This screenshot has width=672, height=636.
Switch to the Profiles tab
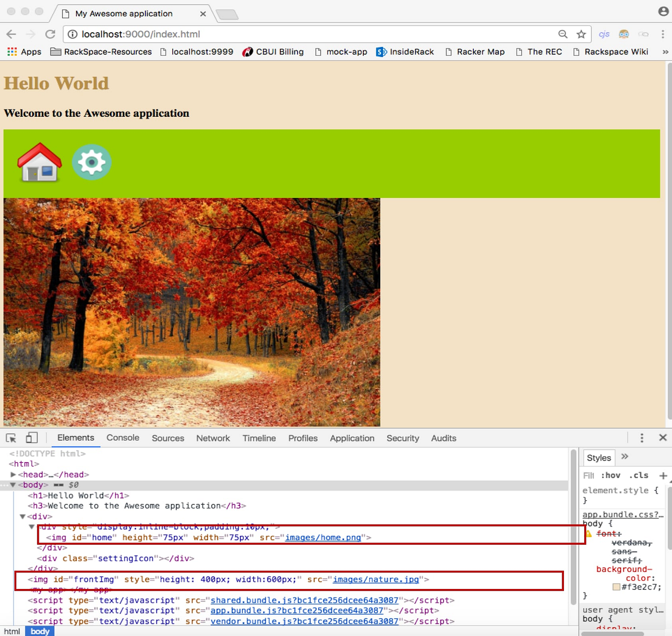tap(303, 438)
